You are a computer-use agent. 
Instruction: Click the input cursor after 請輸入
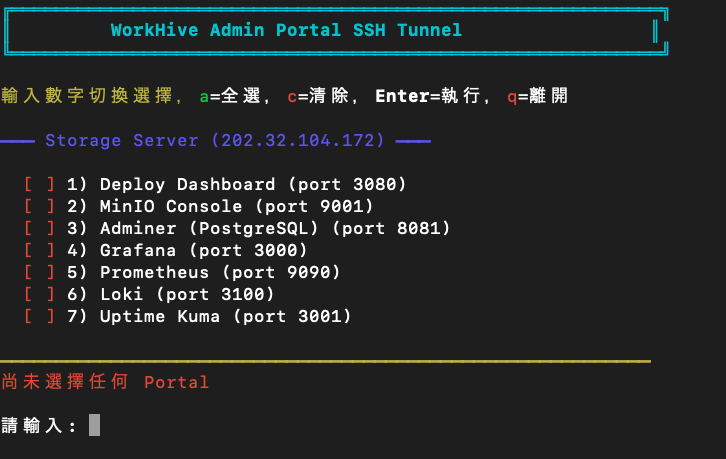pos(94,426)
